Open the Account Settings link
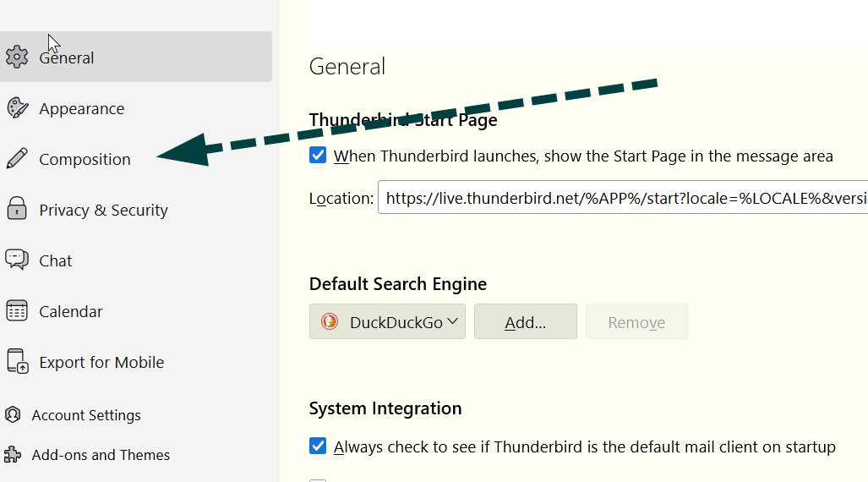 86,415
